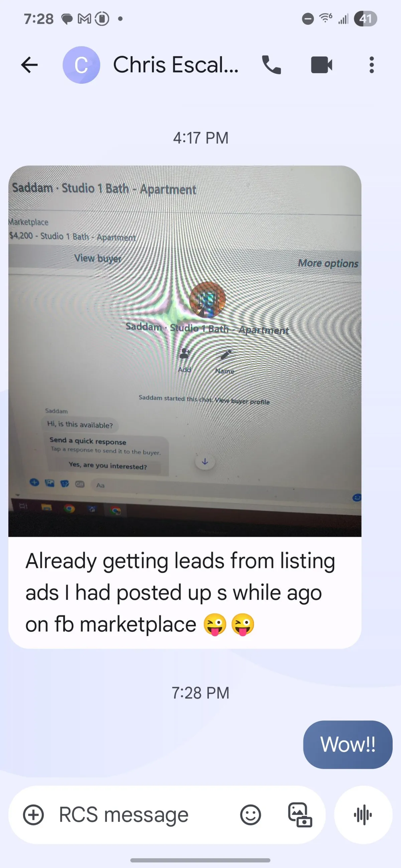The image size is (401, 868).
Task: Tap the battery indicator in status bar
Action: pos(365,19)
